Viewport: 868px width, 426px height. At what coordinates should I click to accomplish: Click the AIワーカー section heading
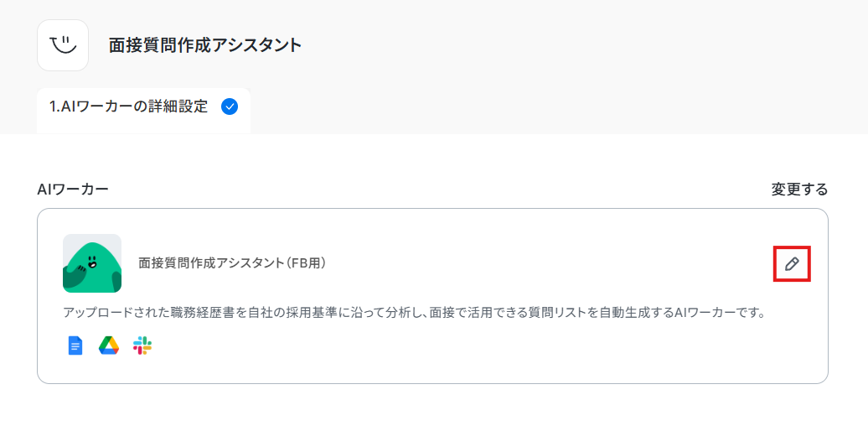(x=73, y=190)
